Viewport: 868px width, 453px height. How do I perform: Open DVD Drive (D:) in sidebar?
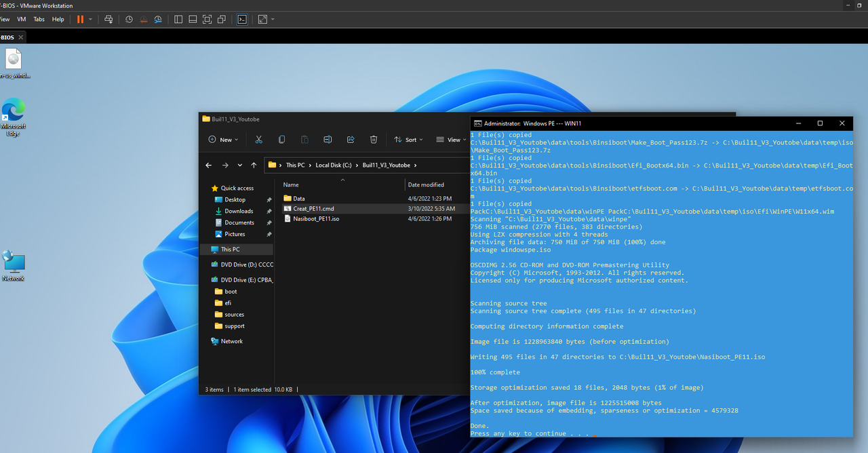[242, 264]
